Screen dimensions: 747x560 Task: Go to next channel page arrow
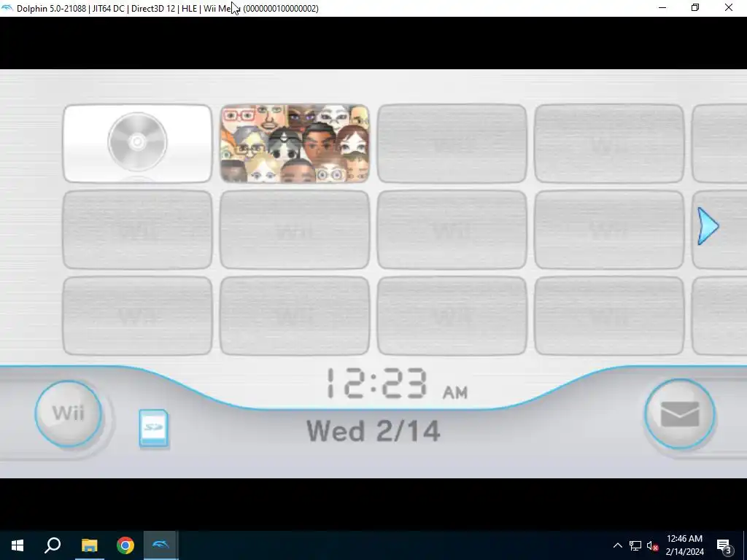[x=708, y=226]
